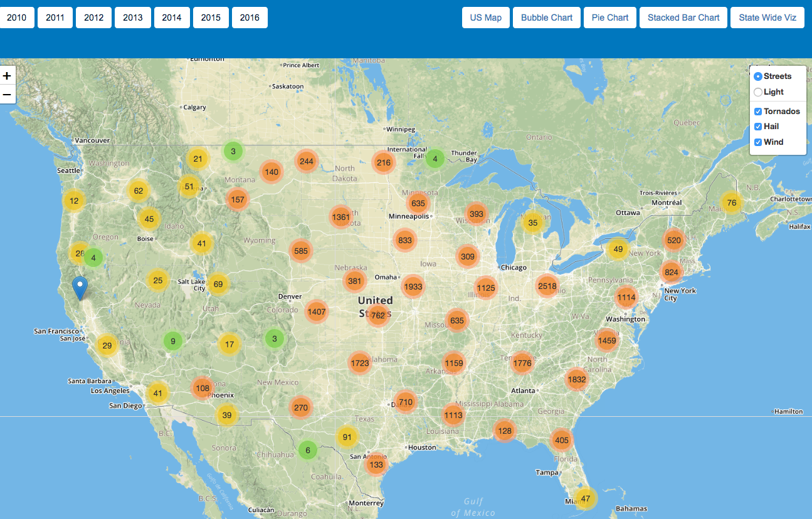The width and height of the screenshot is (812, 519).
Task: Switch to the Bubble Chart view
Action: [x=547, y=18]
